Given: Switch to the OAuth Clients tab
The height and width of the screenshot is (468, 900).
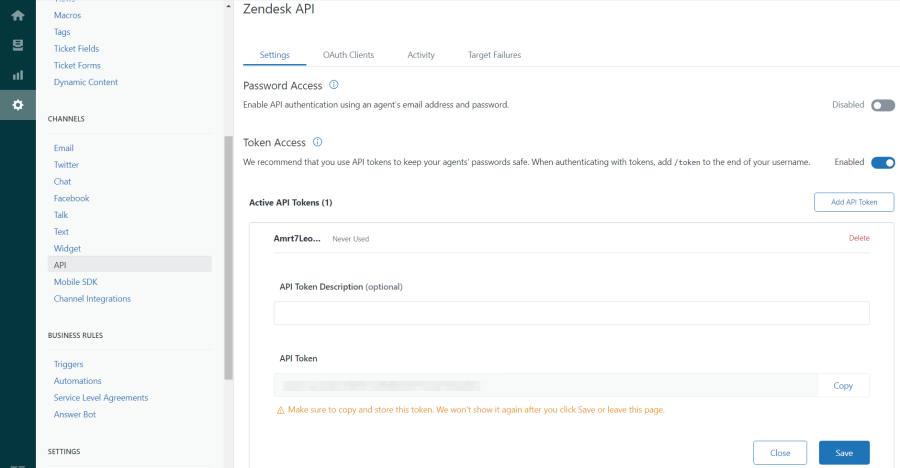Looking at the screenshot, I should pyautogui.click(x=348, y=55).
